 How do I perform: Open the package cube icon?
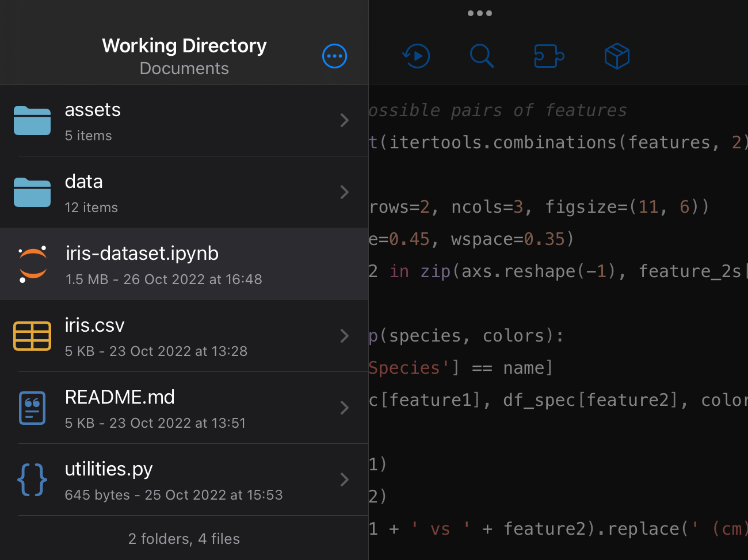pos(617,56)
